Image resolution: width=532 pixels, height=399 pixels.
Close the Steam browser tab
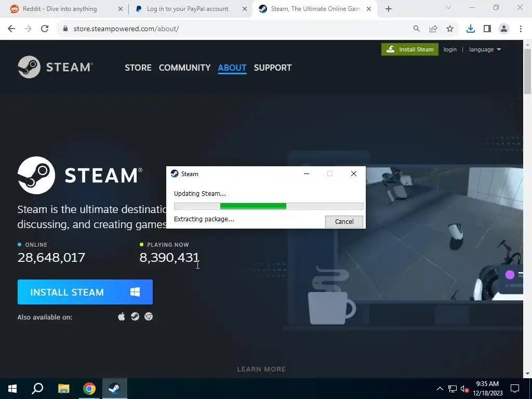[x=369, y=9]
